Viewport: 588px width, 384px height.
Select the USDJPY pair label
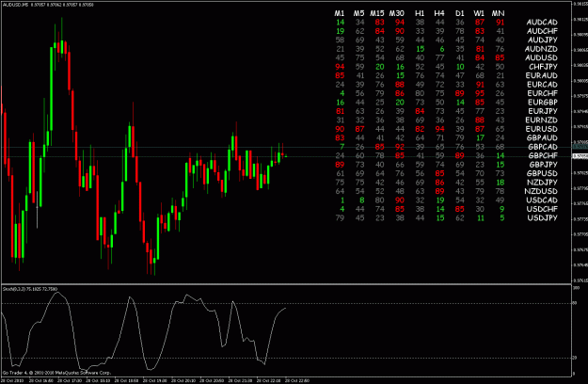pyautogui.click(x=543, y=217)
